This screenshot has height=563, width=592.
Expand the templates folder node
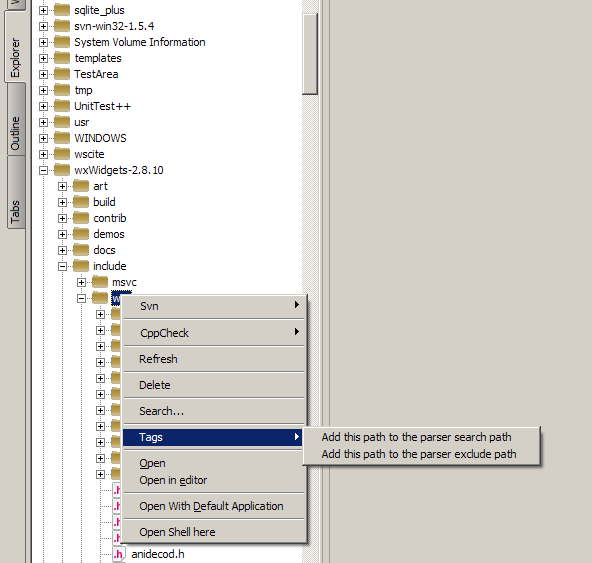(43, 58)
